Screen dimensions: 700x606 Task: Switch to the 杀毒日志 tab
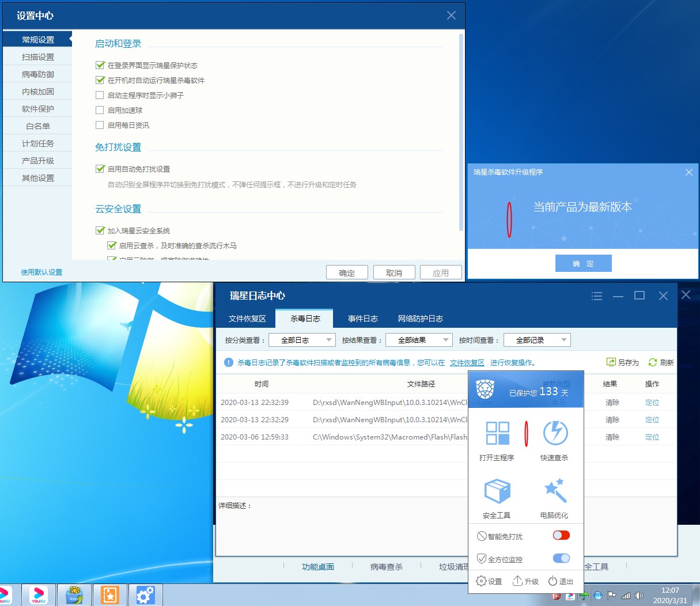coord(305,319)
